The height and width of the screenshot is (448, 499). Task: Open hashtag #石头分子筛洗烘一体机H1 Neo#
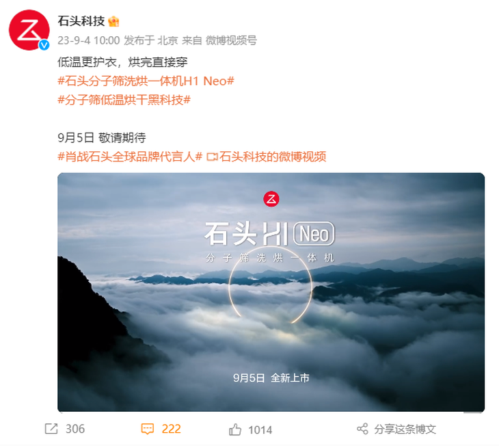point(146,81)
